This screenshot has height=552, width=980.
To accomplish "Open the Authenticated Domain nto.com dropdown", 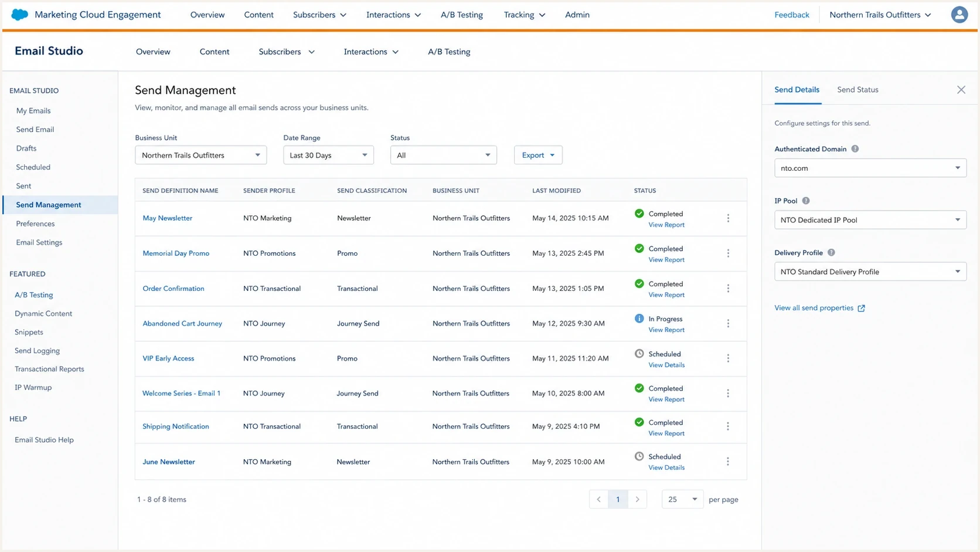I will click(x=870, y=168).
